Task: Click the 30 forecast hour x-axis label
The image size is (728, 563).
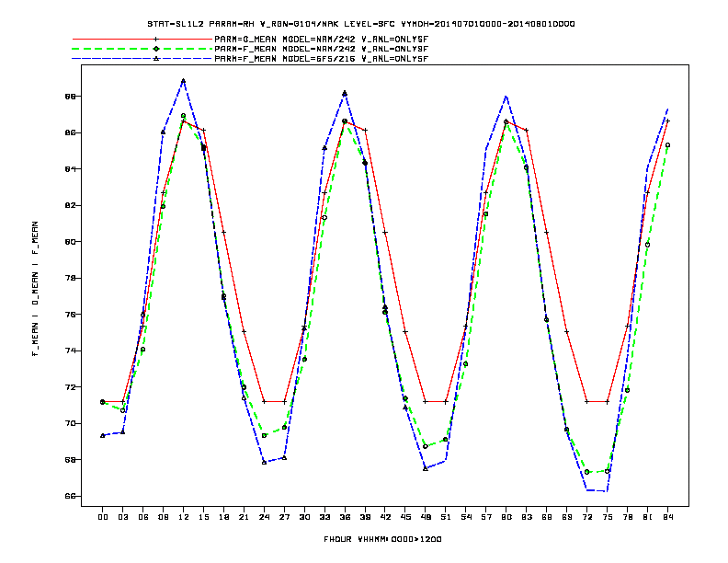Action: click(x=304, y=517)
